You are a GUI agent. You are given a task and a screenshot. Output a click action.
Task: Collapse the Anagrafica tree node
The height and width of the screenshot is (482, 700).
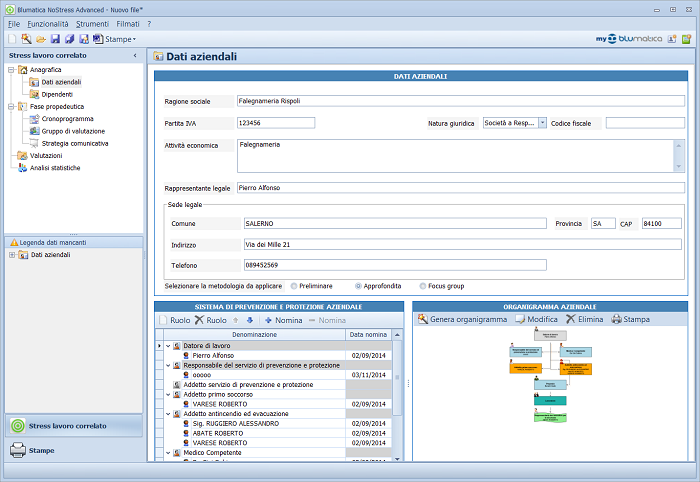click(x=10, y=70)
